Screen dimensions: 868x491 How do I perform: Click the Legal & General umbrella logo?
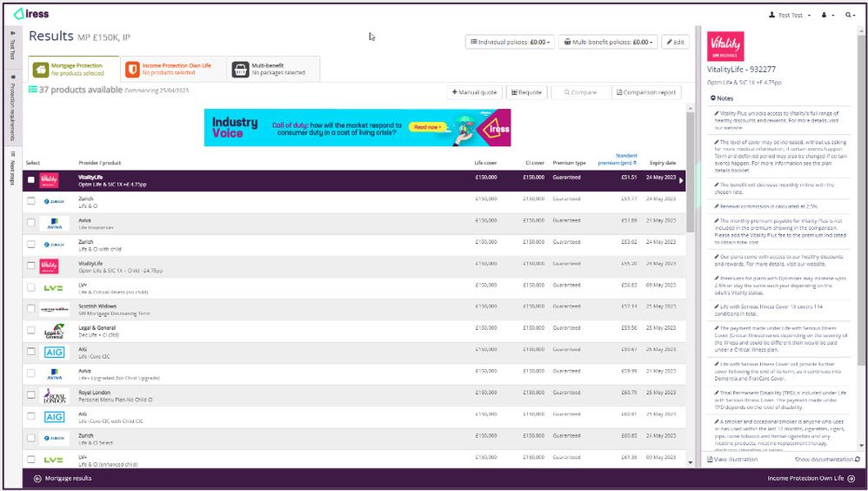(54, 331)
